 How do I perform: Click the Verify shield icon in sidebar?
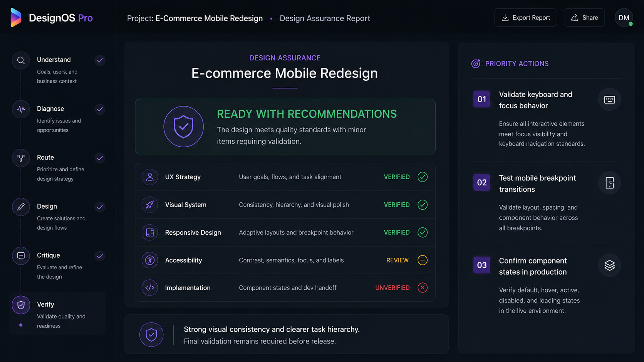(x=21, y=305)
